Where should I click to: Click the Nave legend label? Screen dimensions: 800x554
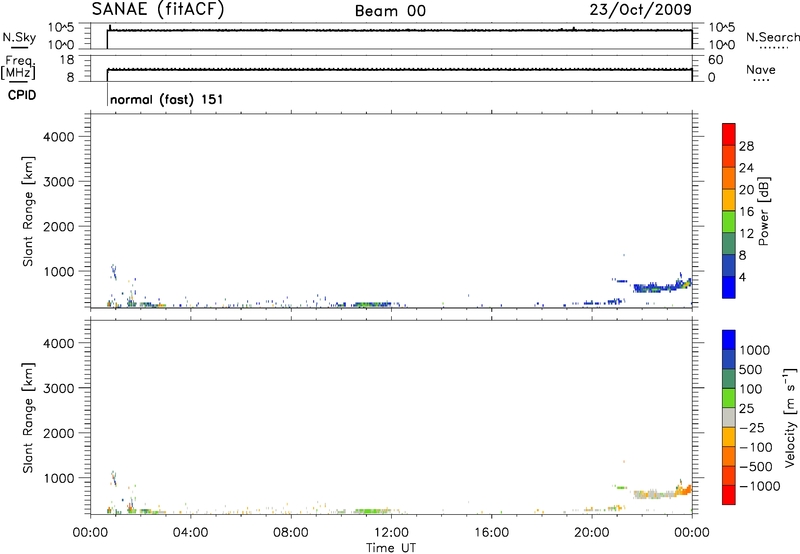pyautogui.click(x=761, y=69)
